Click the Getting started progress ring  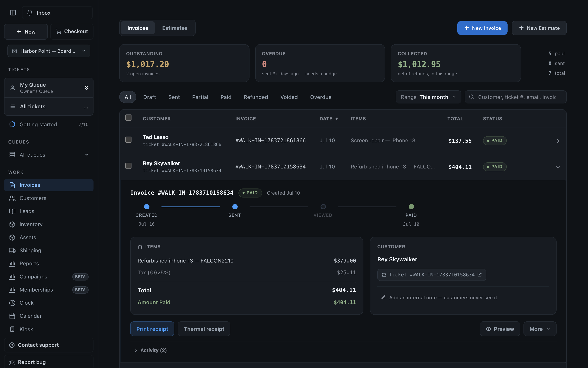12,124
